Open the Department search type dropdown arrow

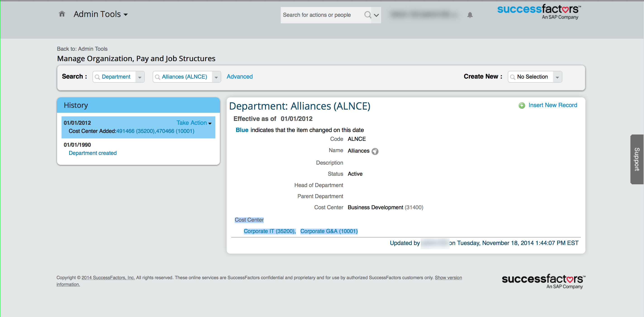click(140, 77)
